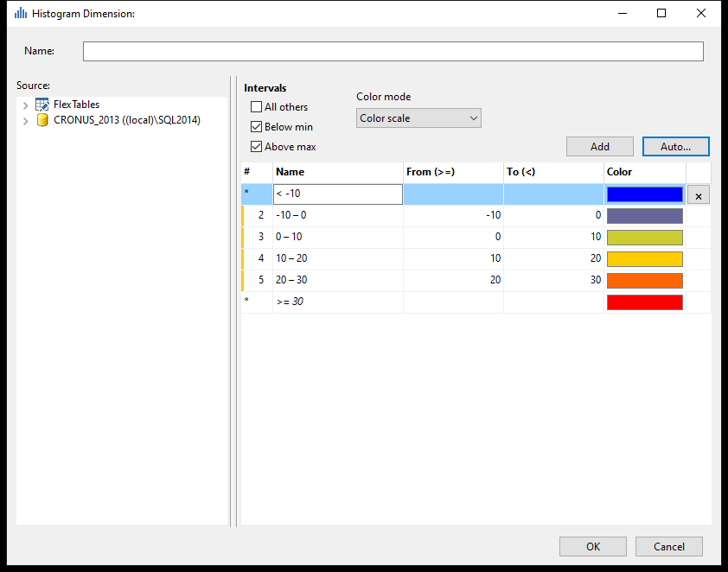Viewport: 728px width, 572px height.
Task: Delete the '< -10' interval row
Action: (699, 196)
